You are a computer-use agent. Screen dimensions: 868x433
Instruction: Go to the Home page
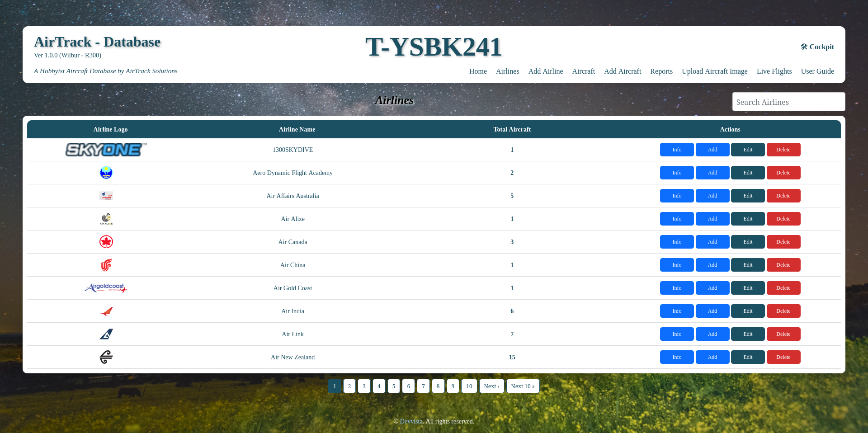[478, 71]
